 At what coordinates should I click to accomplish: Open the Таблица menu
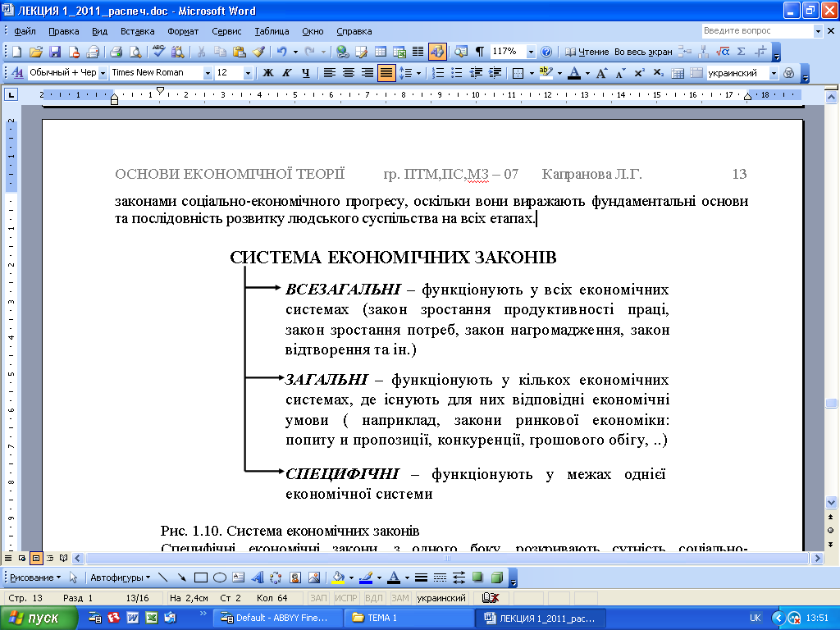pyautogui.click(x=272, y=31)
